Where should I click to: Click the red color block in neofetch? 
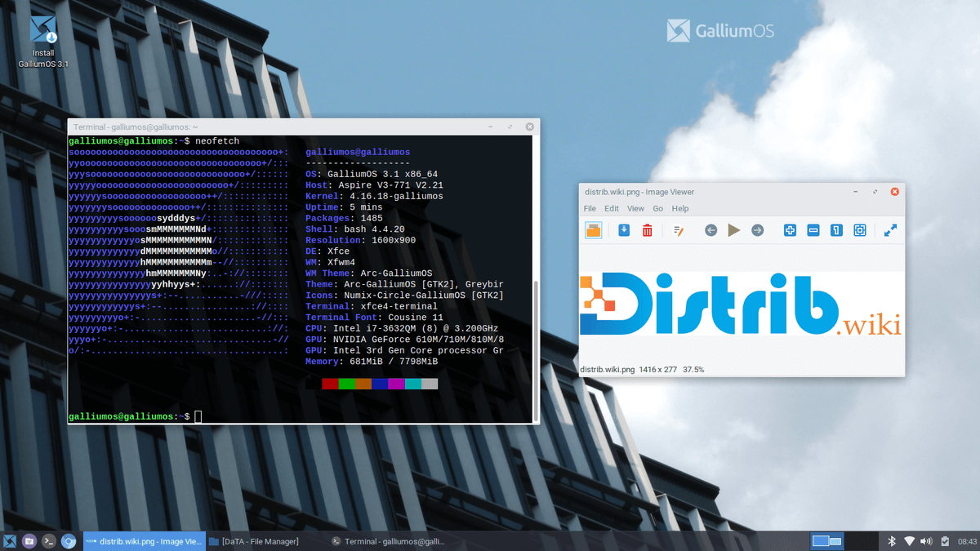point(330,384)
